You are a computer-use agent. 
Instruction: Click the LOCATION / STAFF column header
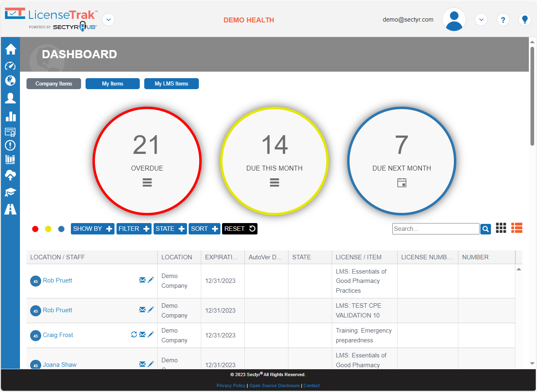click(x=92, y=257)
